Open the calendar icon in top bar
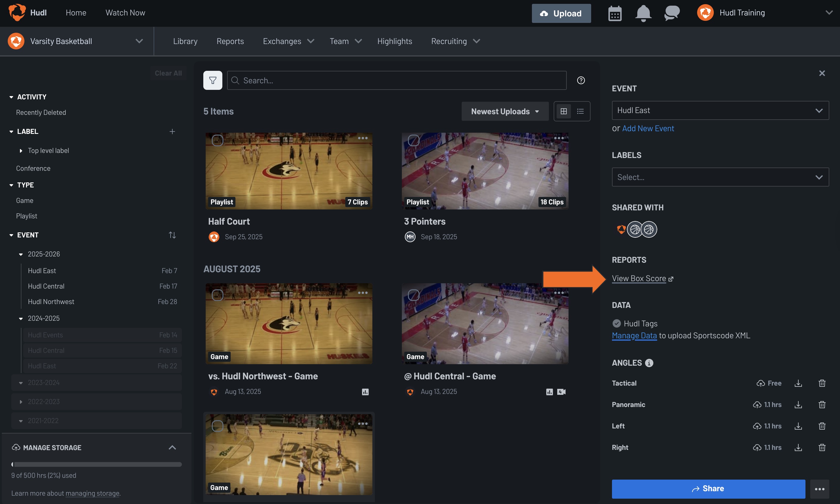The height and width of the screenshot is (504, 840). point(615,13)
